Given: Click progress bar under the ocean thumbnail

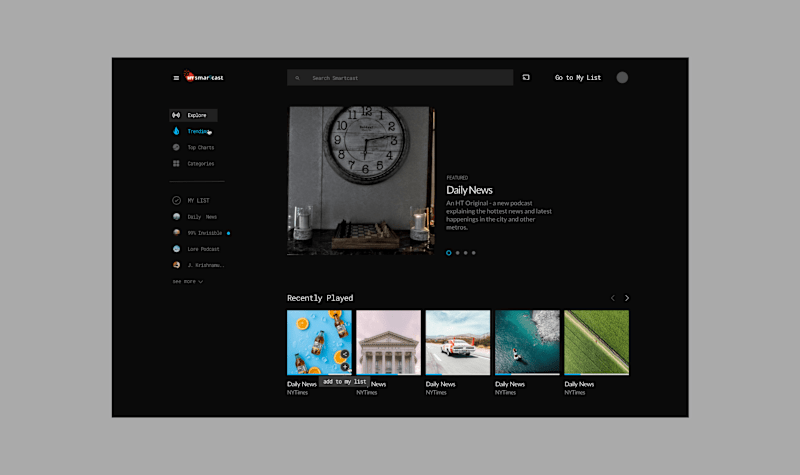Looking at the screenshot, I should click(x=528, y=374).
